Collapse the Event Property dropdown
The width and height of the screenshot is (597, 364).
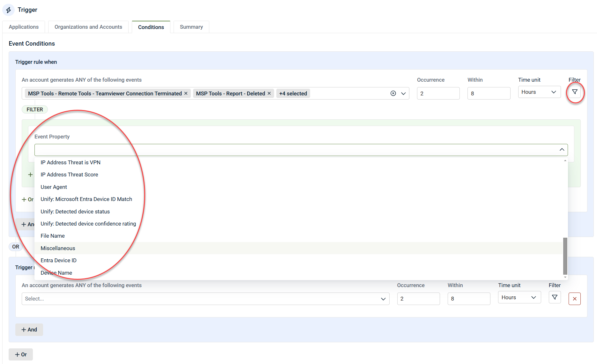[562, 150]
